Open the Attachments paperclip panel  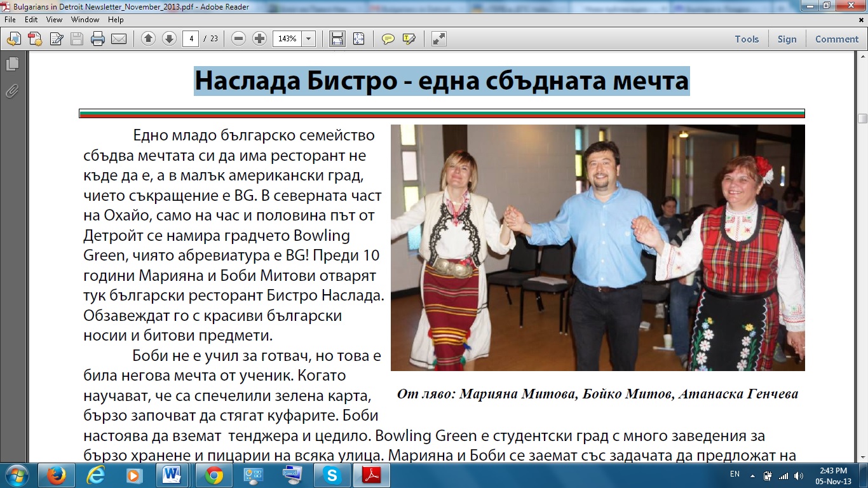pyautogui.click(x=11, y=91)
